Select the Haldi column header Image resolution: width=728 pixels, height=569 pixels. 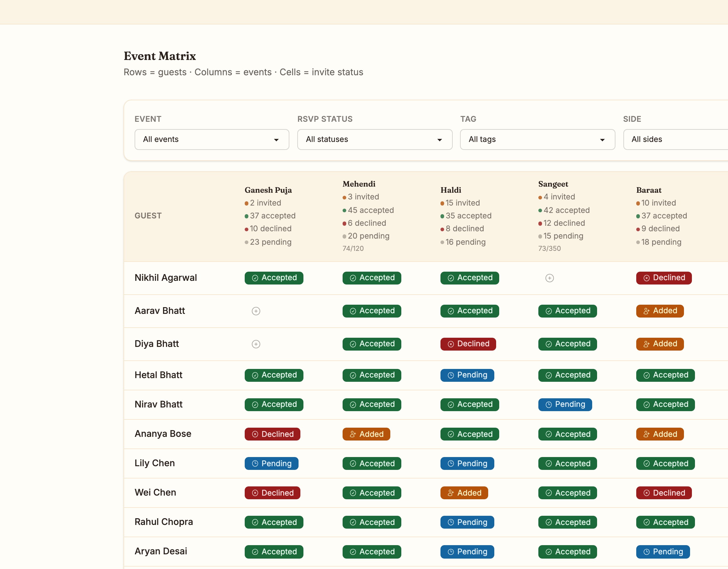[x=451, y=190]
